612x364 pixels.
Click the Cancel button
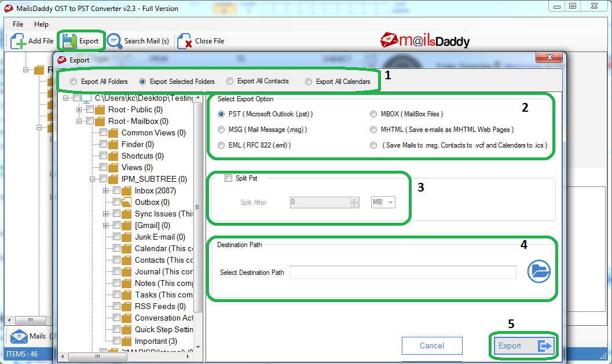click(x=432, y=345)
